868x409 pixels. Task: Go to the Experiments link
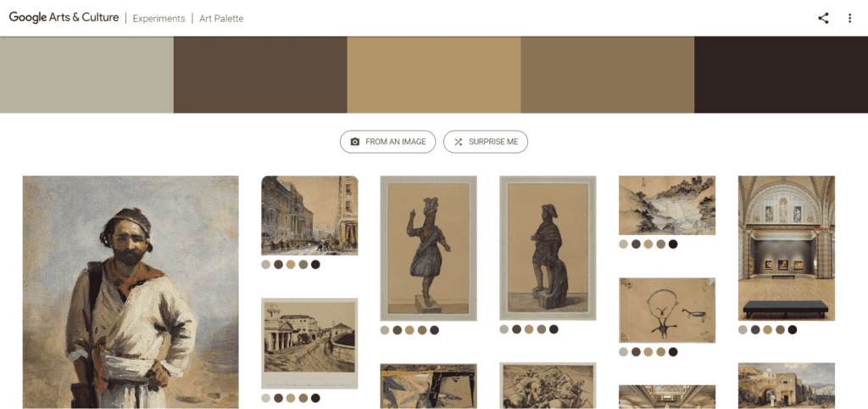[x=159, y=19]
